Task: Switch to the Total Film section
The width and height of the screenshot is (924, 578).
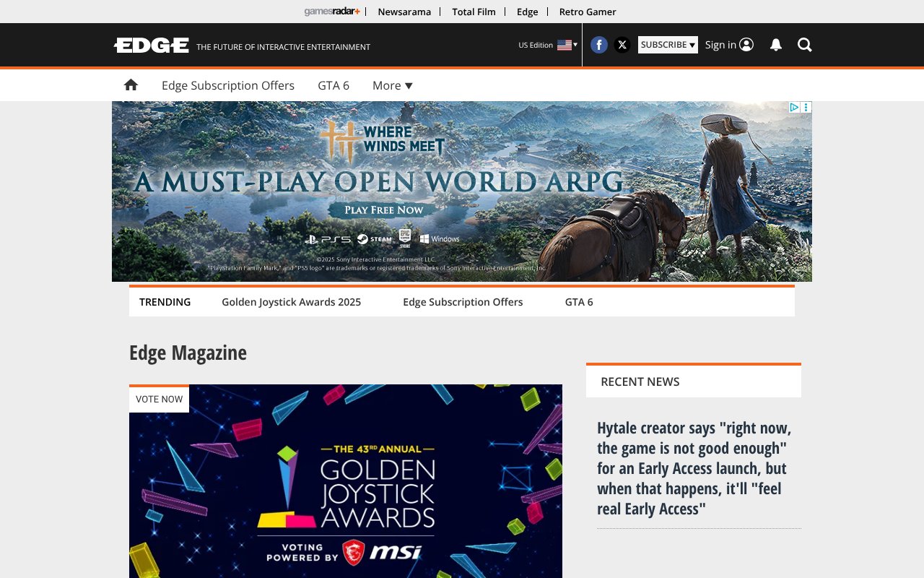Action: click(474, 12)
